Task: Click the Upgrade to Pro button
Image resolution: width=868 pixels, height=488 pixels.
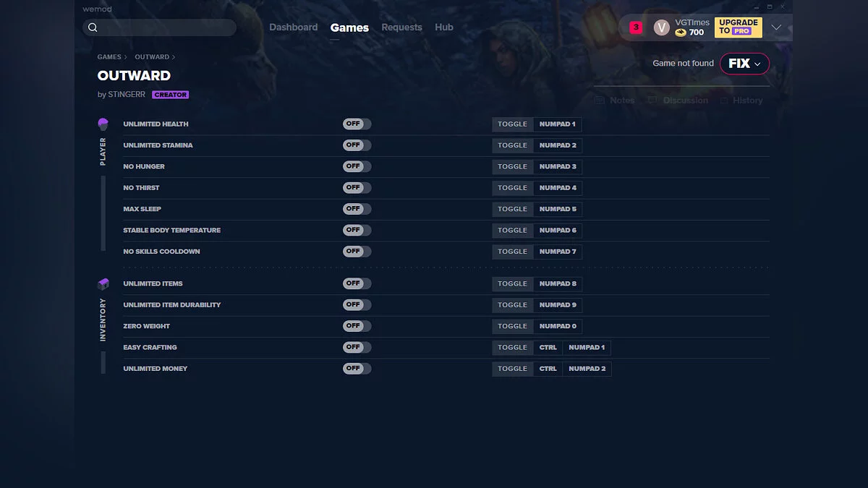Action: (x=738, y=27)
